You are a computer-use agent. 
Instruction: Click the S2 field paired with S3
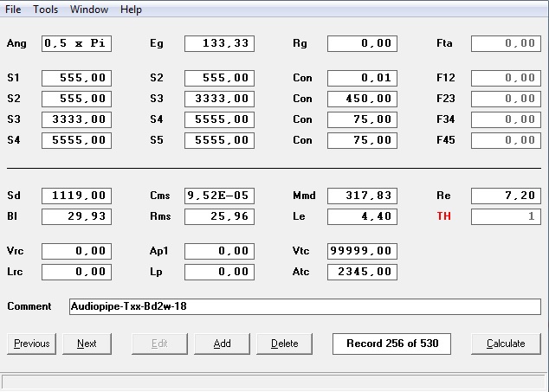(77, 99)
